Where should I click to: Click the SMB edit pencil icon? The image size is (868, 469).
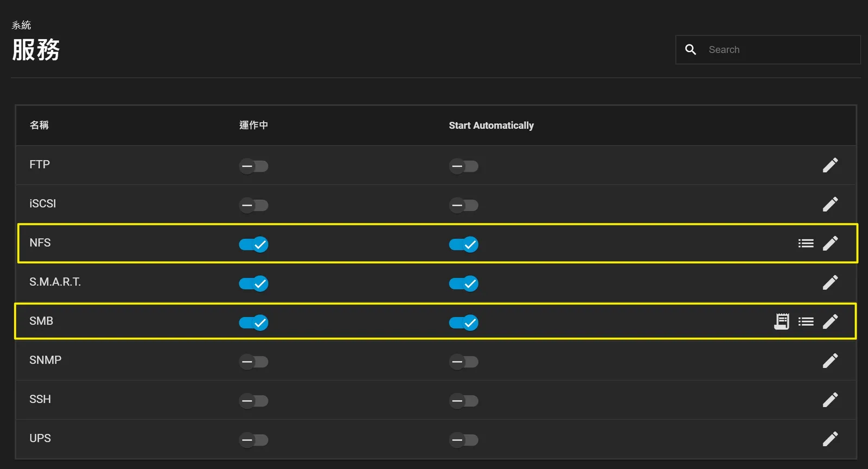click(x=830, y=321)
